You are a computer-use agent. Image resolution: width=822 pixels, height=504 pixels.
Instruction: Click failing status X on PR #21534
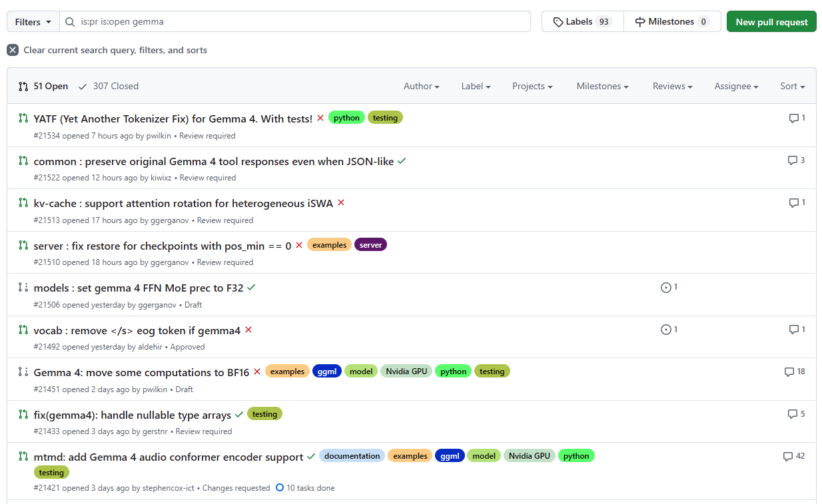point(320,118)
